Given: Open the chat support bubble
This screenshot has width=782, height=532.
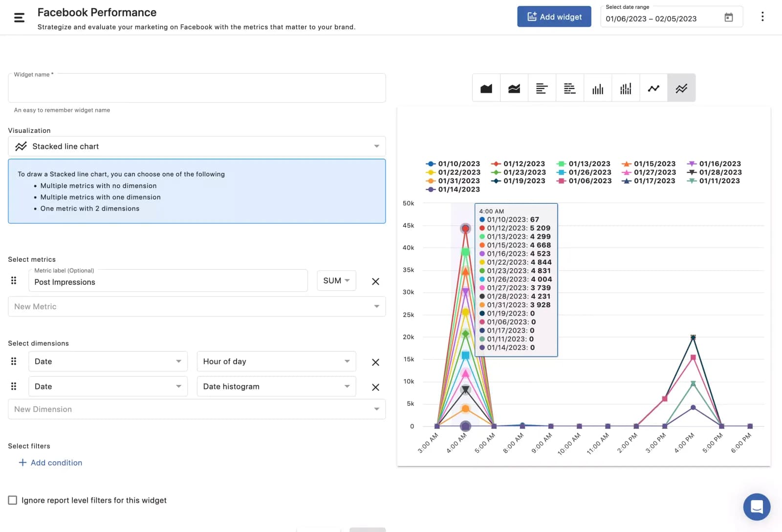Looking at the screenshot, I should point(756,507).
